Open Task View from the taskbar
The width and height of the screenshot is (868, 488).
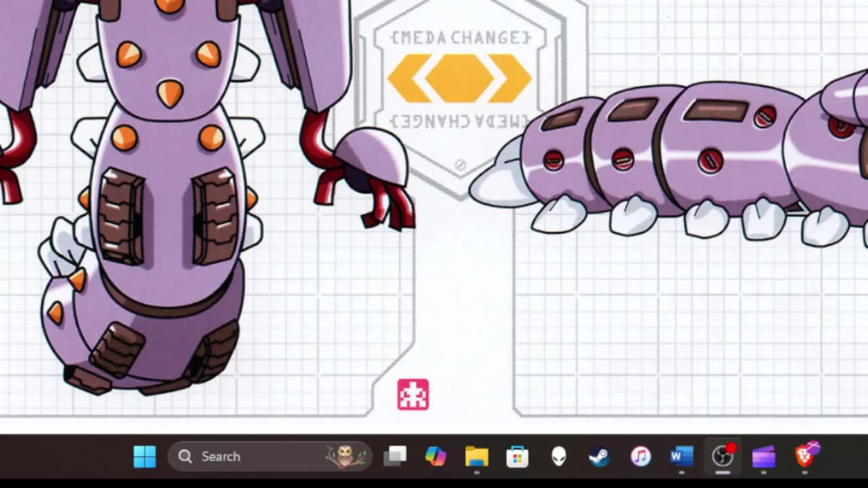(395, 456)
